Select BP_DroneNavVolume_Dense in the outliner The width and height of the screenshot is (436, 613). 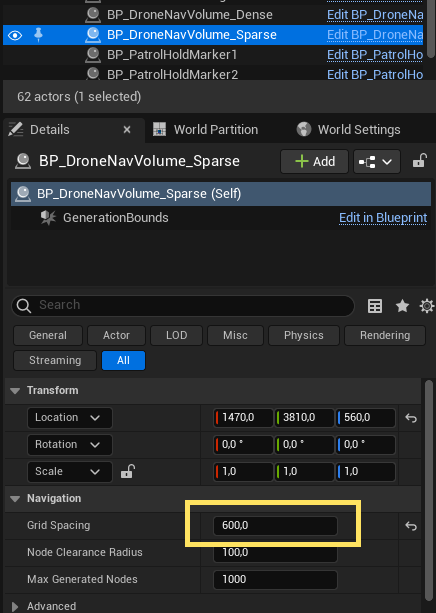(190, 15)
